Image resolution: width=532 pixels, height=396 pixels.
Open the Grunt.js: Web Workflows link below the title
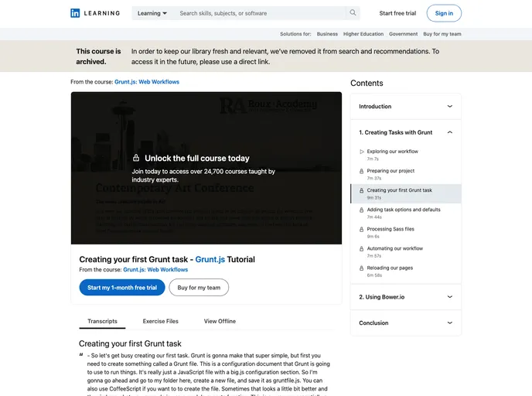(x=155, y=269)
